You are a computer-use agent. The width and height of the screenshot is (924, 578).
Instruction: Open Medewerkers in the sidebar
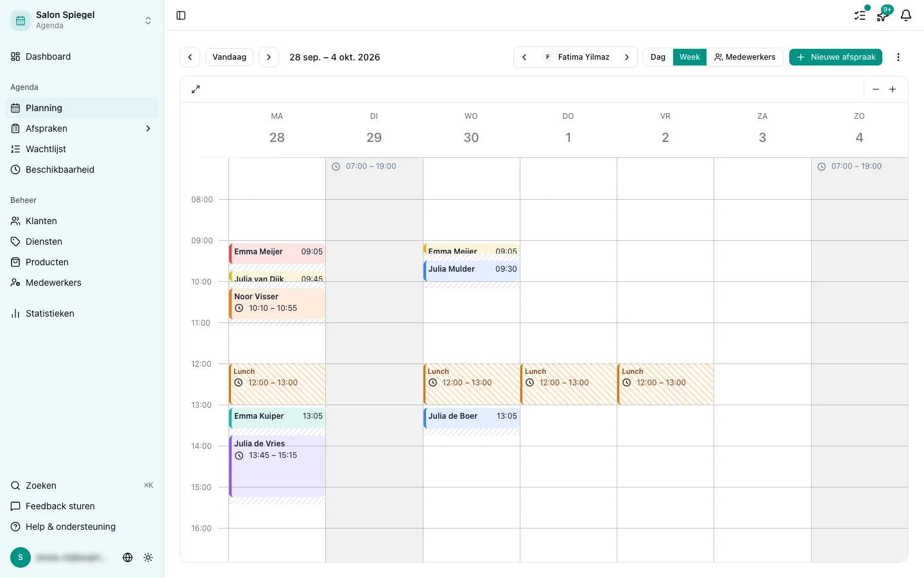(x=81, y=283)
